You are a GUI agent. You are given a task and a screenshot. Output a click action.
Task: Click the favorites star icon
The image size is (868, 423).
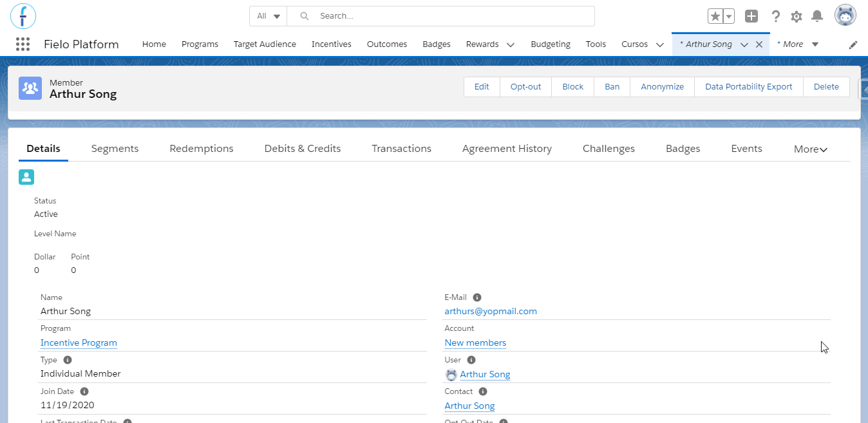point(715,16)
